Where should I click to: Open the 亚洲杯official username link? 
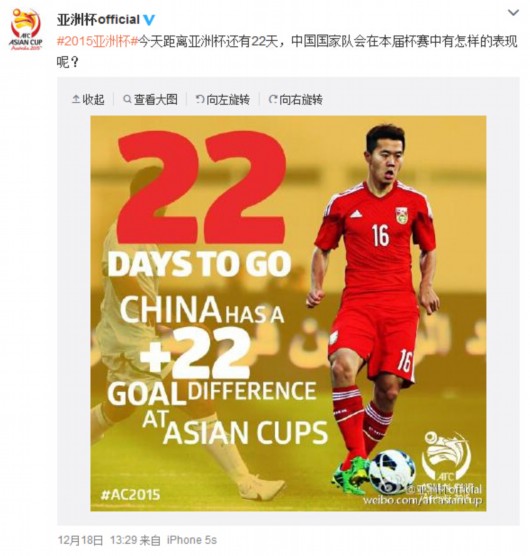point(98,20)
